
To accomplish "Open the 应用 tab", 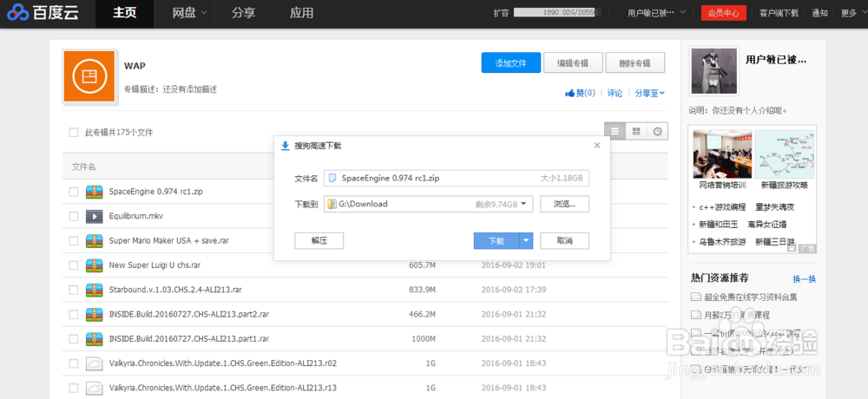I will pos(301,13).
